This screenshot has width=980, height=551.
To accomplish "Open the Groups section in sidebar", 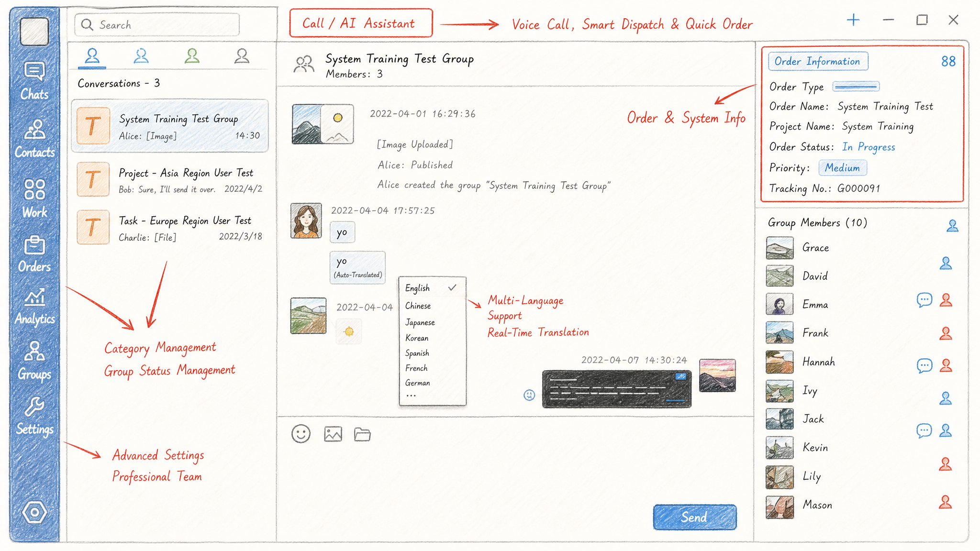I will pyautogui.click(x=34, y=361).
